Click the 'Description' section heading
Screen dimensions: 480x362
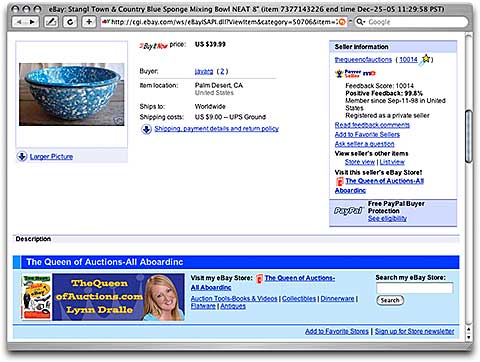[33, 239]
